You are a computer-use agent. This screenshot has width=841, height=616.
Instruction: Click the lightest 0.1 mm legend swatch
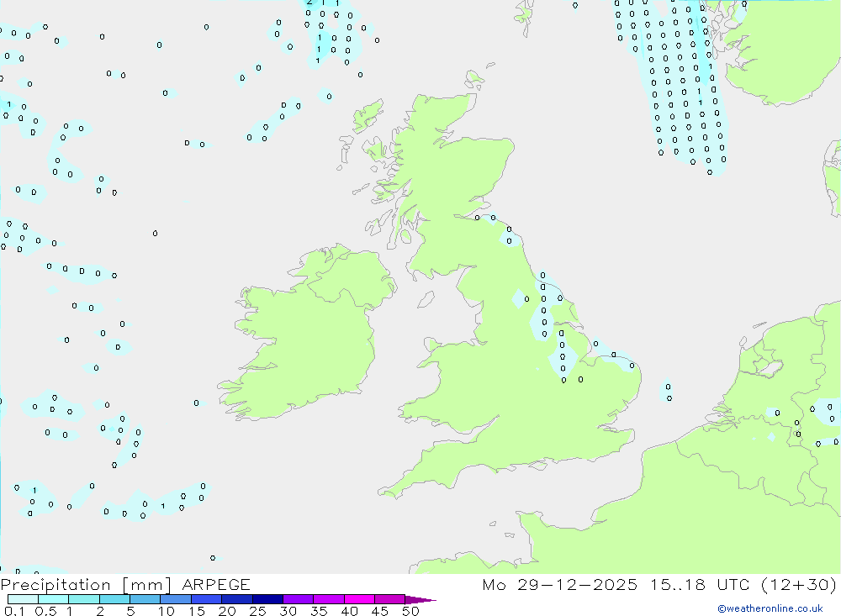click(x=23, y=599)
